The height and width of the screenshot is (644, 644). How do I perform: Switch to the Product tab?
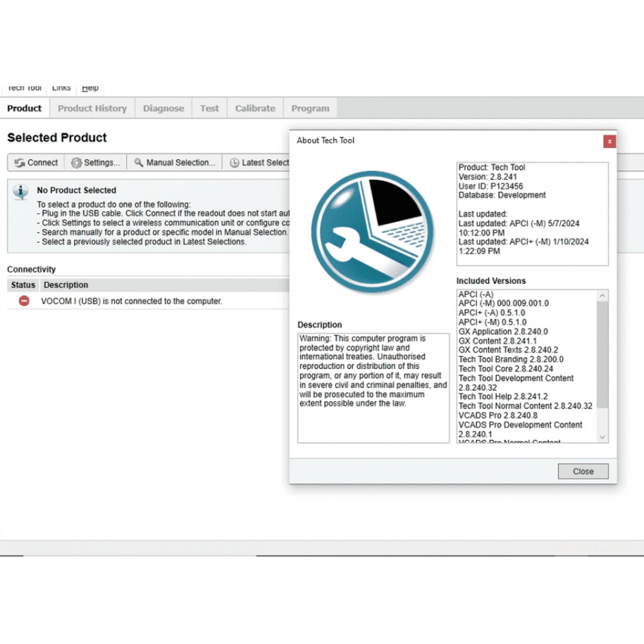pyautogui.click(x=24, y=108)
